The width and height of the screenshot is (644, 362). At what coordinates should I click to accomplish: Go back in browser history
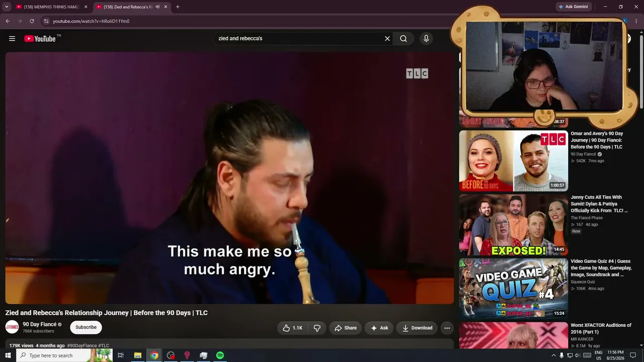8,21
